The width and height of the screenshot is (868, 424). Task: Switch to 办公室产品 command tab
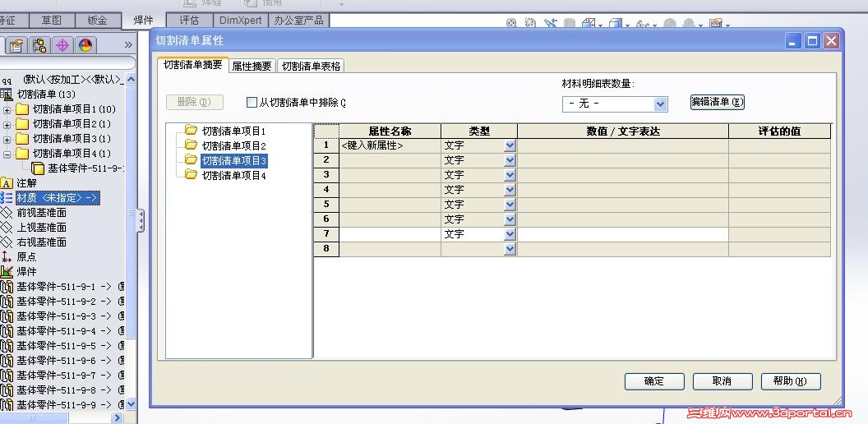point(298,21)
